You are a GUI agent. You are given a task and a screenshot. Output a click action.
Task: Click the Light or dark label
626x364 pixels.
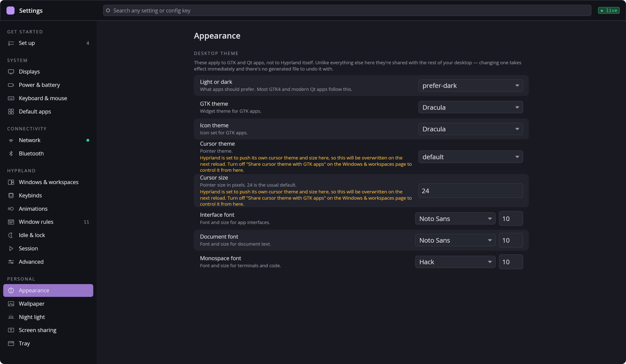tap(216, 82)
